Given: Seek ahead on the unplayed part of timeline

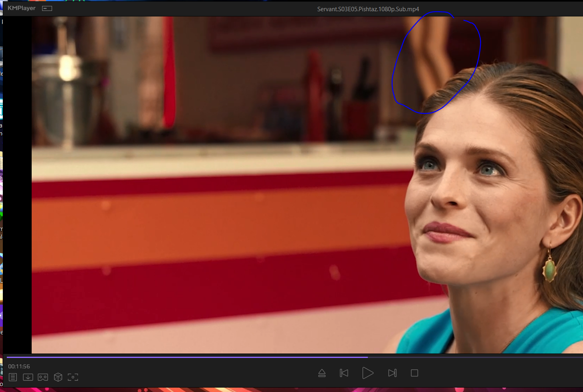Looking at the screenshot, I should click(473, 357).
